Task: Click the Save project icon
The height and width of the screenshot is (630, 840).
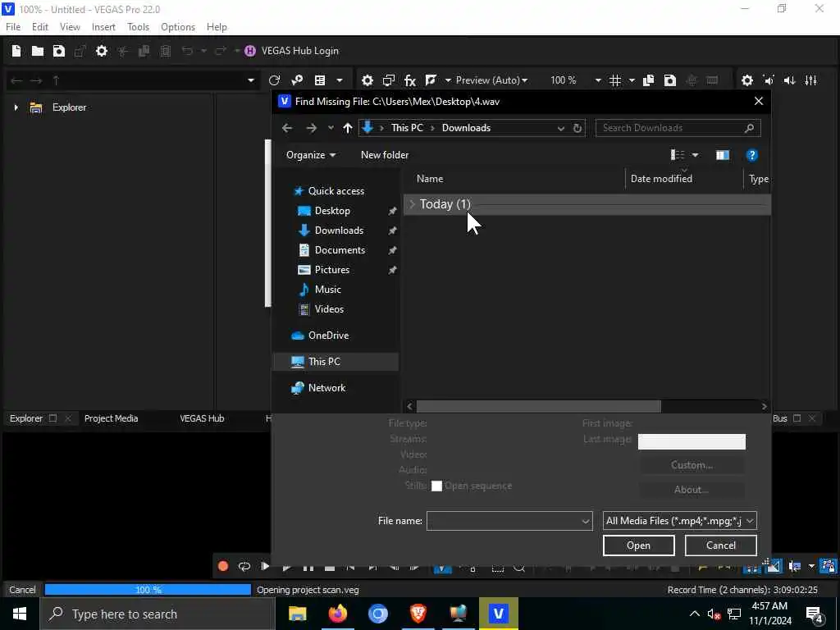Action: tap(59, 51)
